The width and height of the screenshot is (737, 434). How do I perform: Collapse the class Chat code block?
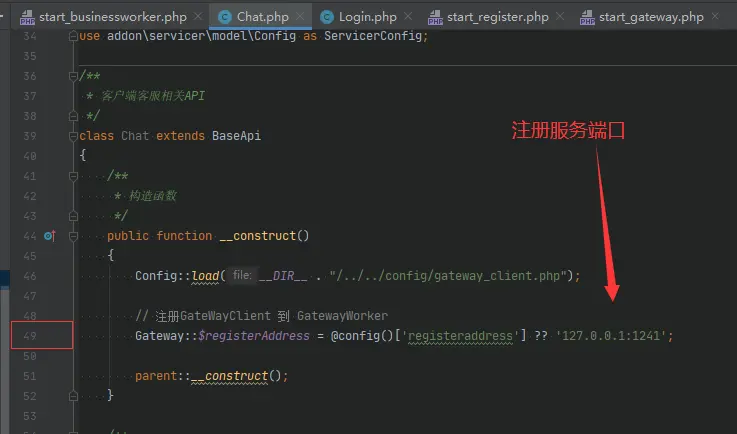click(x=74, y=136)
